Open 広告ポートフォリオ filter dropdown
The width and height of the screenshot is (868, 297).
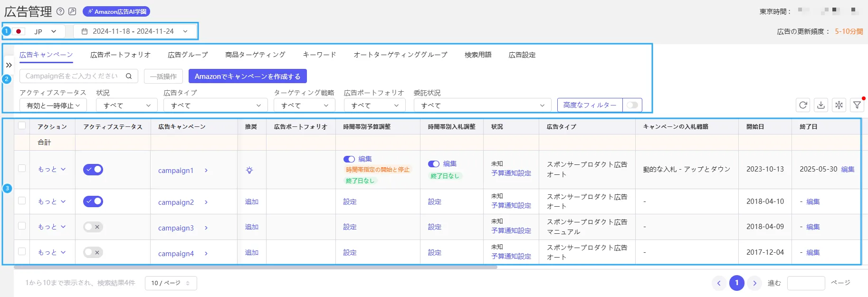tap(375, 105)
